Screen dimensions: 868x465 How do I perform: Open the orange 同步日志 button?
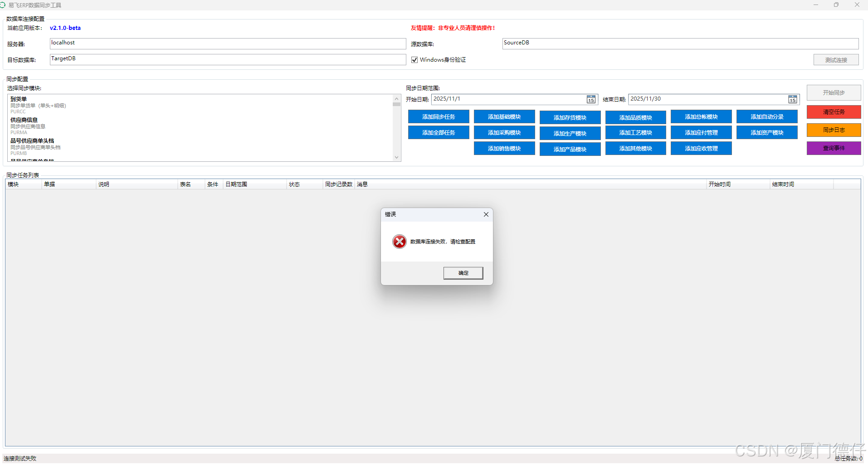[834, 130]
